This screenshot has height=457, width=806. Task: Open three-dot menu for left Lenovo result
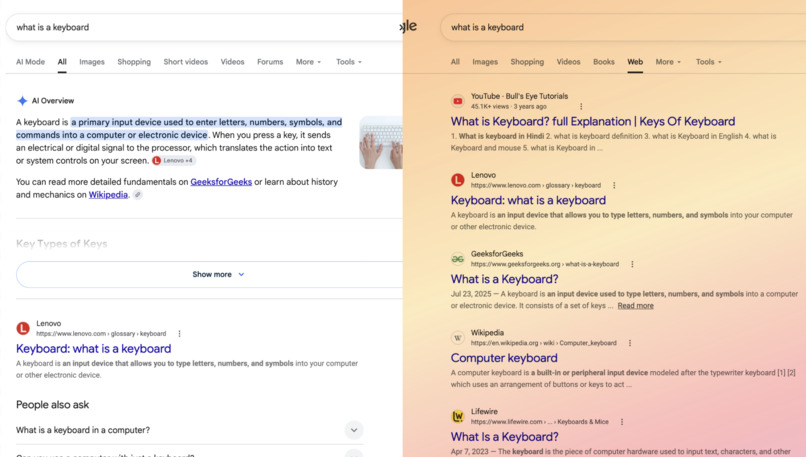179,334
